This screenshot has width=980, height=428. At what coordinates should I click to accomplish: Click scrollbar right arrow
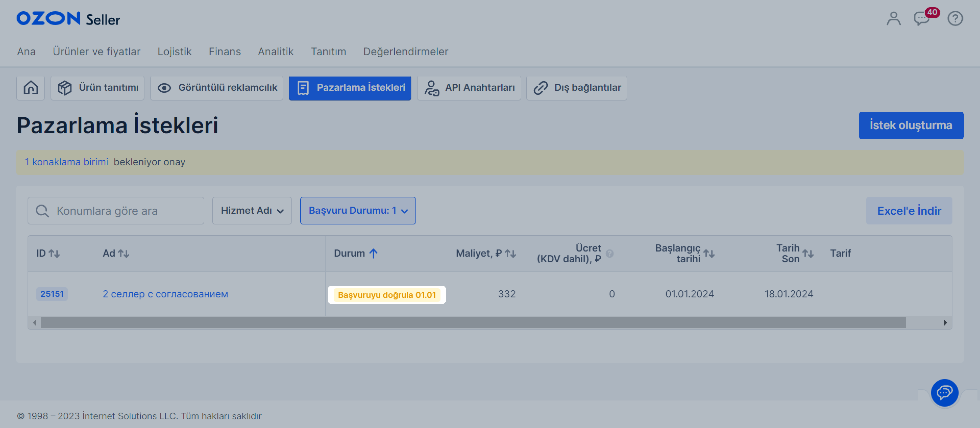pyautogui.click(x=945, y=323)
